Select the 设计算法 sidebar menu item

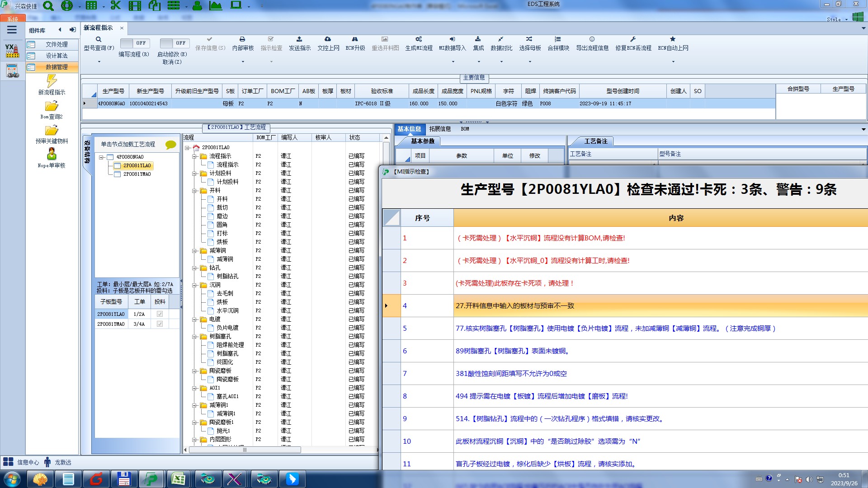coord(57,56)
